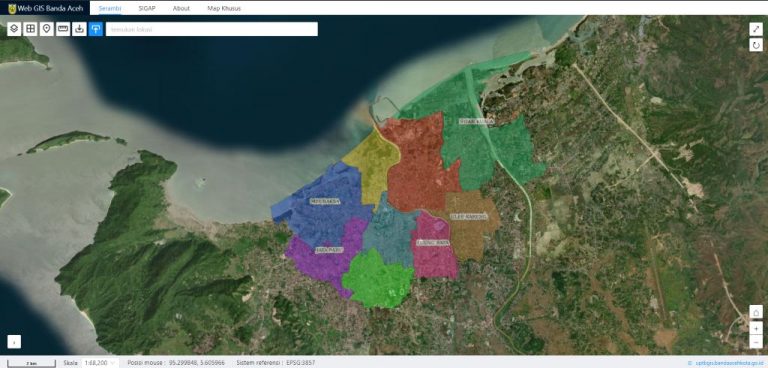Activate the ruler measurement tool
This screenshot has width=768, height=368.
pyautogui.click(x=63, y=29)
